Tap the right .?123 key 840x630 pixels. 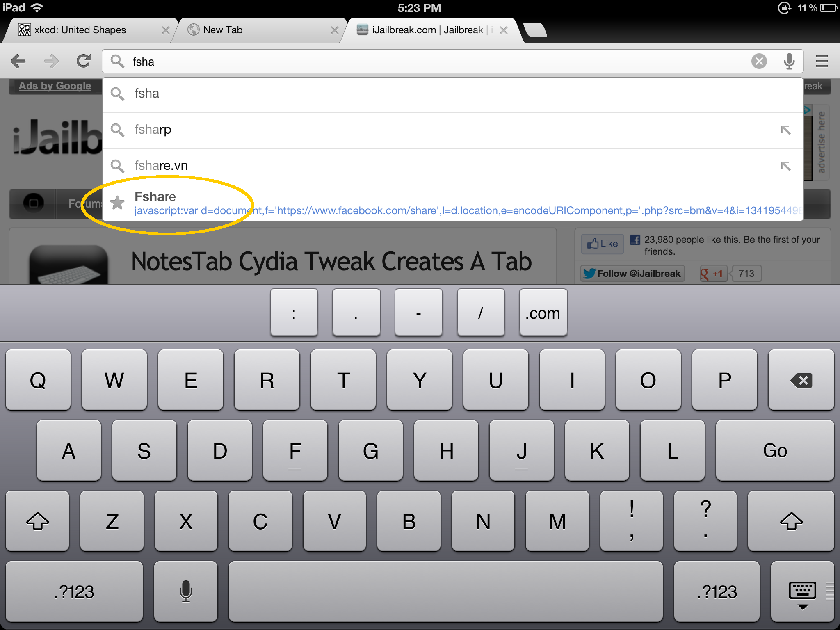click(717, 591)
